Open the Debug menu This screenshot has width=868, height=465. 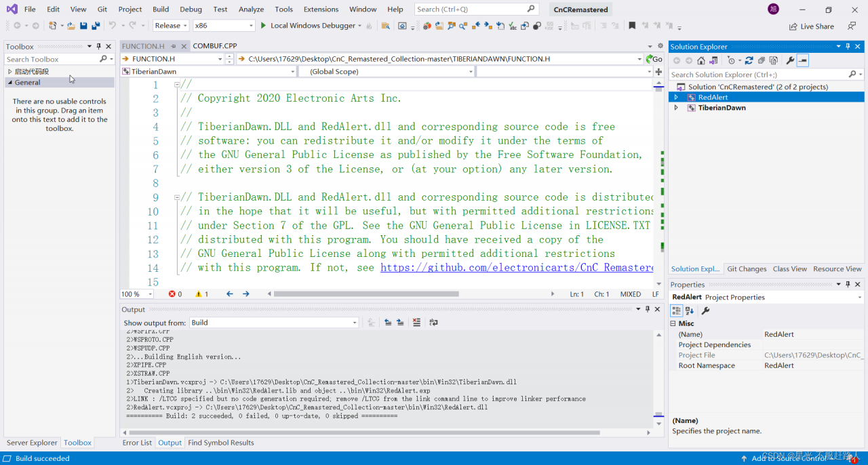[191, 9]
